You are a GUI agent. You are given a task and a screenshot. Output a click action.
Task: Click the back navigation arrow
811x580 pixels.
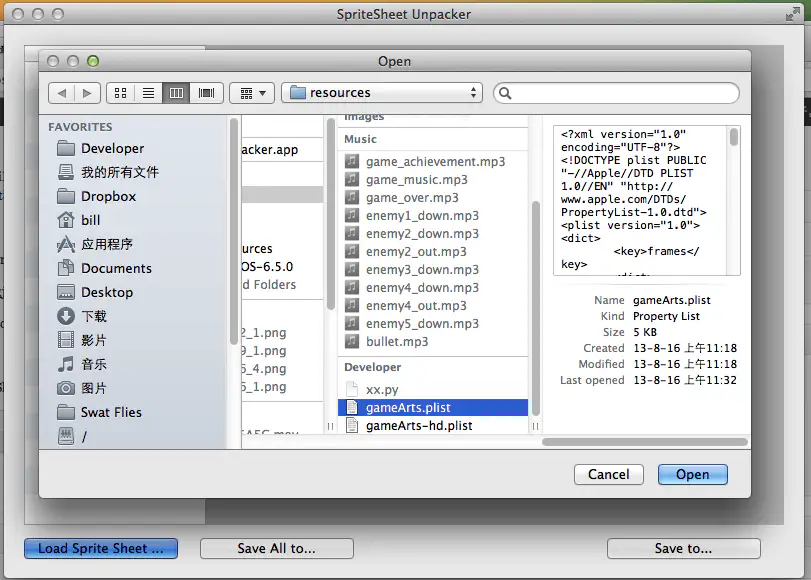click(62, 93)
